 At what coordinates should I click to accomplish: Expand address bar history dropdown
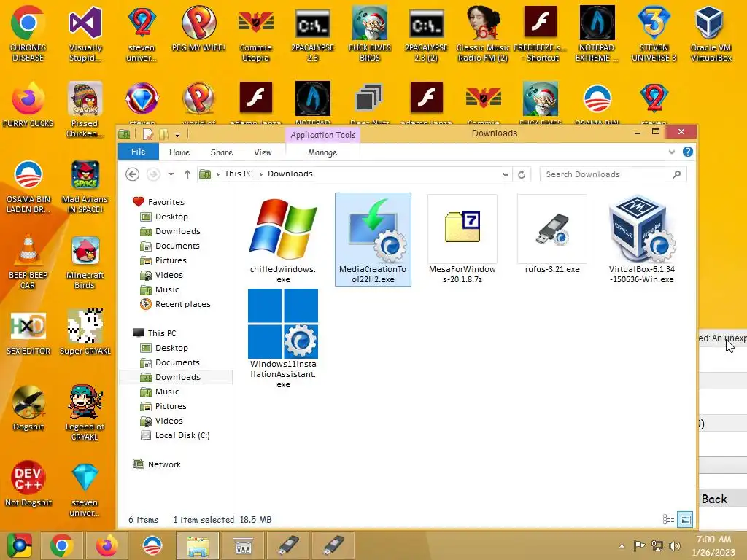pos(506,174)
